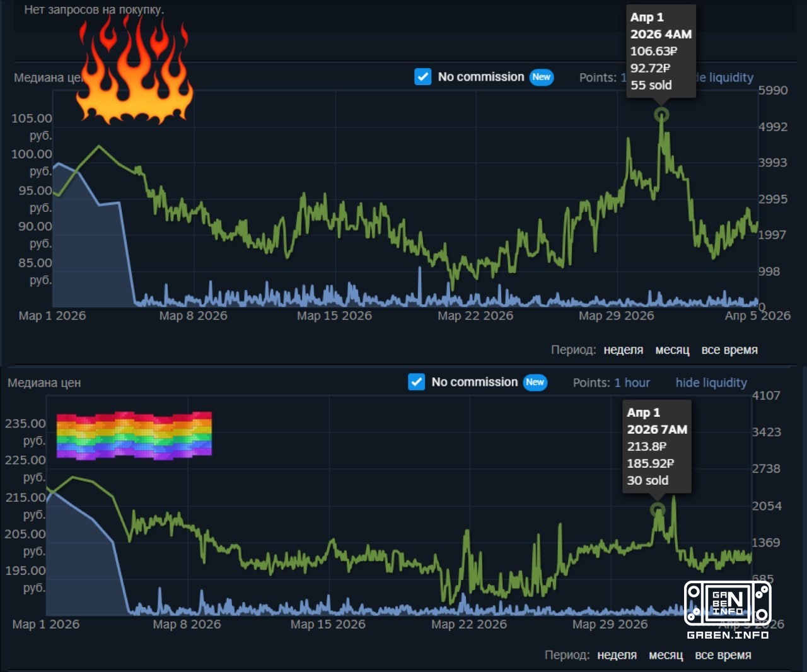The height and width of the screenshot is (672, 807).
Task: Click the New badge on bottom chart
Action: (534, 382)
